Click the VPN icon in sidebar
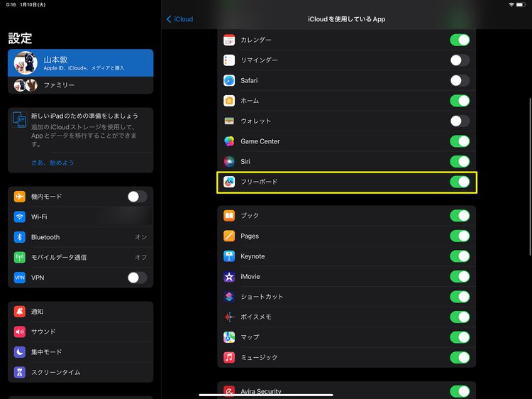The height and width of the screenshot is (399, 532). [x=20, y=278]
